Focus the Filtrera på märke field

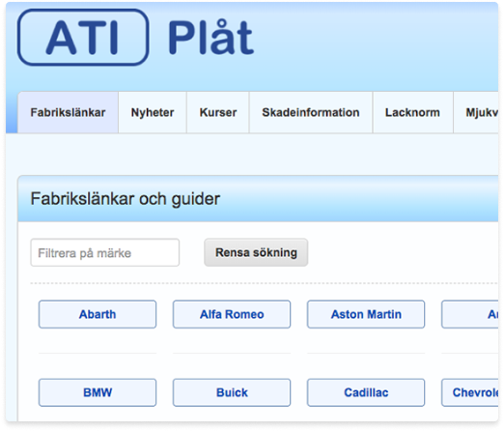105,253
